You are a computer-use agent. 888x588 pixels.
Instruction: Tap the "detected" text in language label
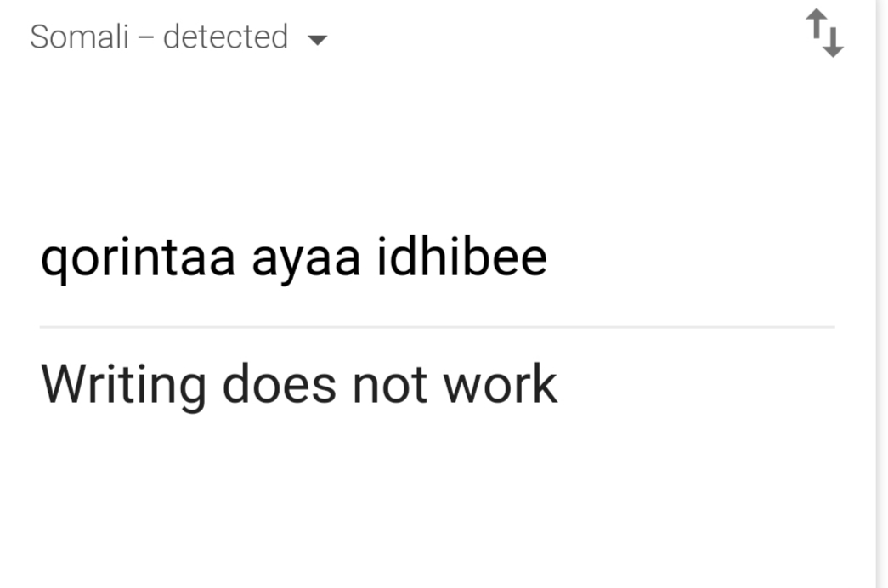coord(225,37)
